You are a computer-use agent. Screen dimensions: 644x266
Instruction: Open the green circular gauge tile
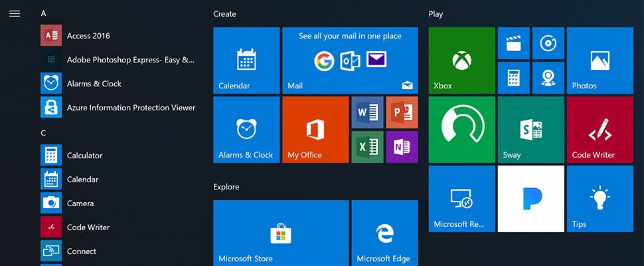pyautogui.click(x=461, y=130)
